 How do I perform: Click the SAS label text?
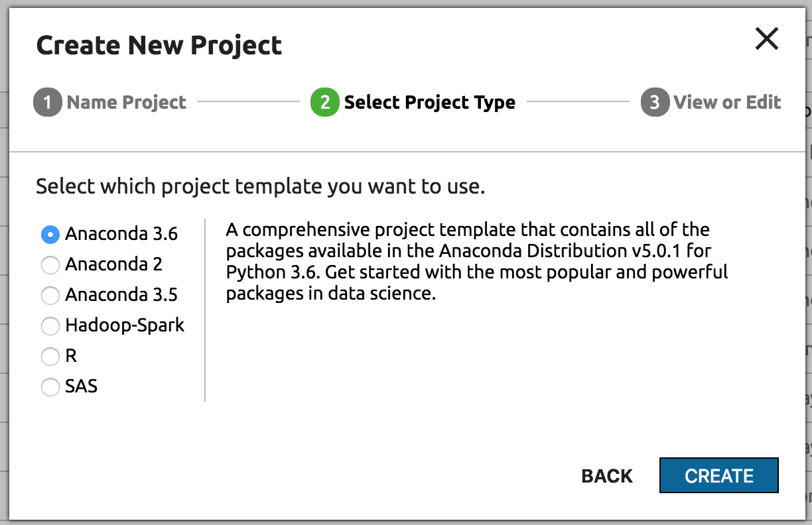pyautogui.click(x=82, y=386)
